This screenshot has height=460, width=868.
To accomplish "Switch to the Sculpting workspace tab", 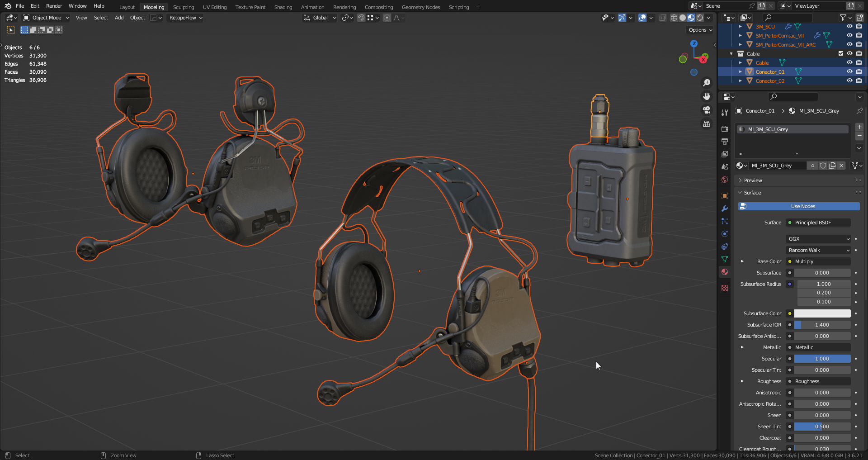I will (x=184, y=7).
